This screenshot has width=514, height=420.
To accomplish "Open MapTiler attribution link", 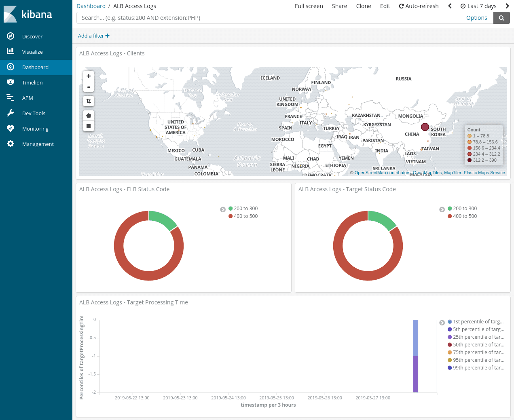I will [x=453, y=173].
